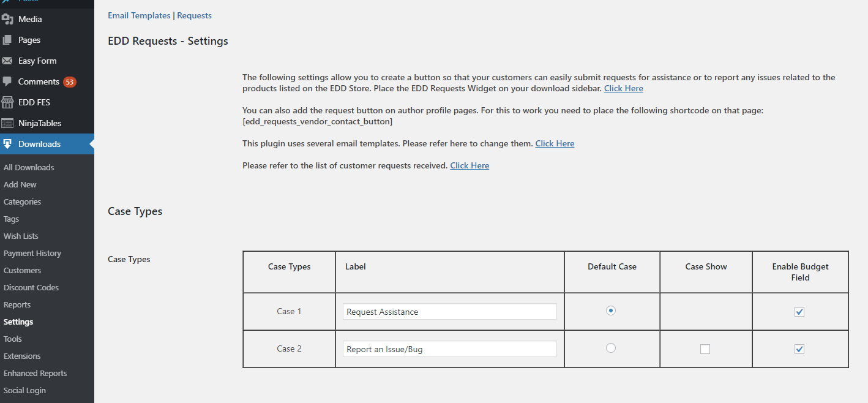Image resolution: width=868 pixels, height=403 pixels.
Task: Click the EDD Requests - Settings heading
Action: pos(168,41)
